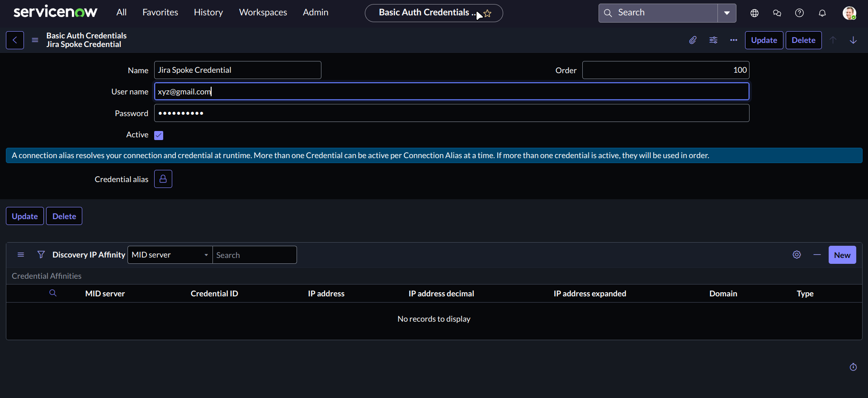Click the more options ellipsis icon
The height and width of the screenshot is (398, 868).
coord(734,40)
